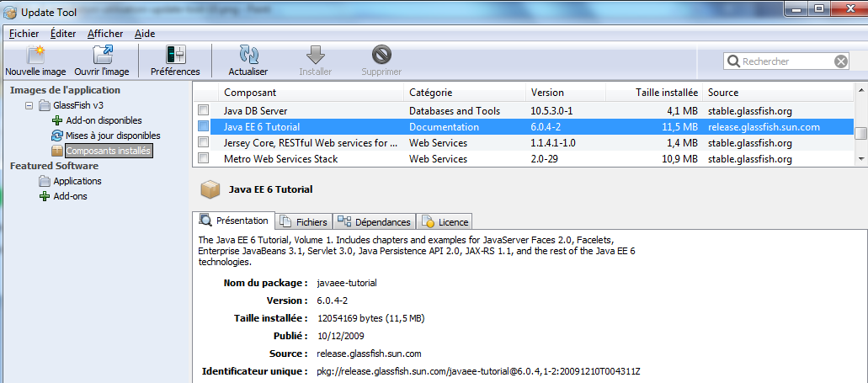Click the Nouvelle image toolbar icon
The height and width of the screenshot is (383, 868).
35,56
